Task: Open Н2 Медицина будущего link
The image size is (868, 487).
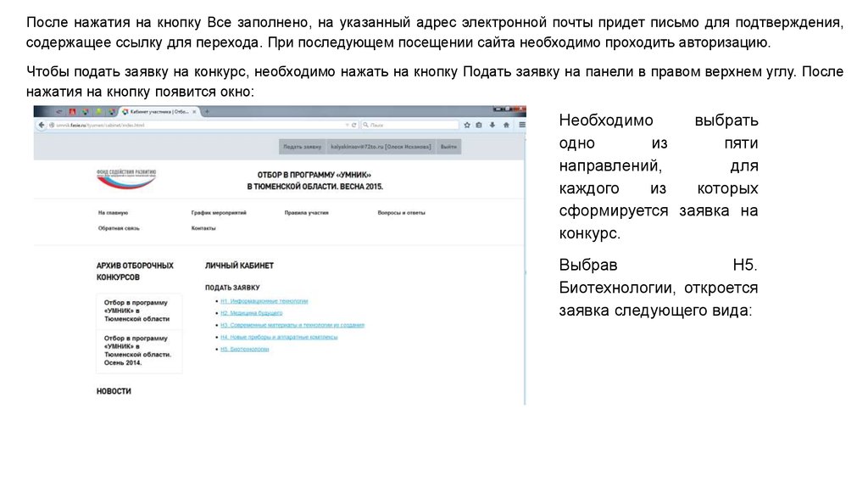Action: click(251, 313)
